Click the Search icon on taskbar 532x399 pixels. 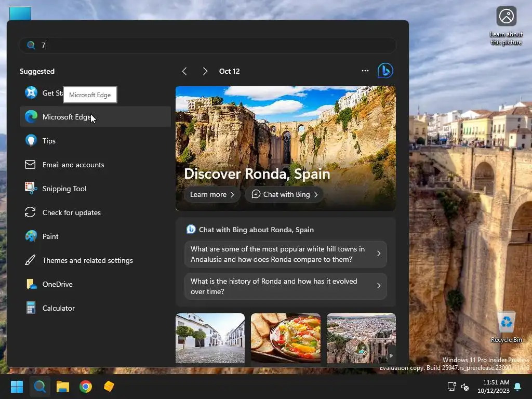point(39,387)
